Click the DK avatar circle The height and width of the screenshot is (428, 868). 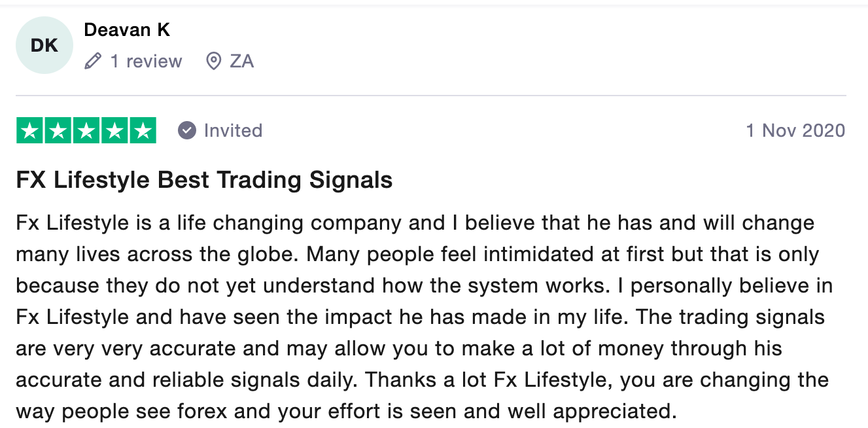coord(44,45)
